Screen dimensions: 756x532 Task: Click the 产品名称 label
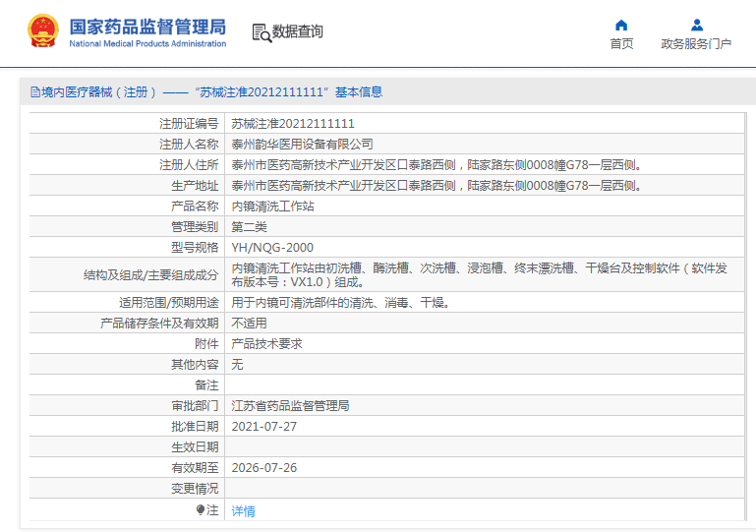click(195, 207)
